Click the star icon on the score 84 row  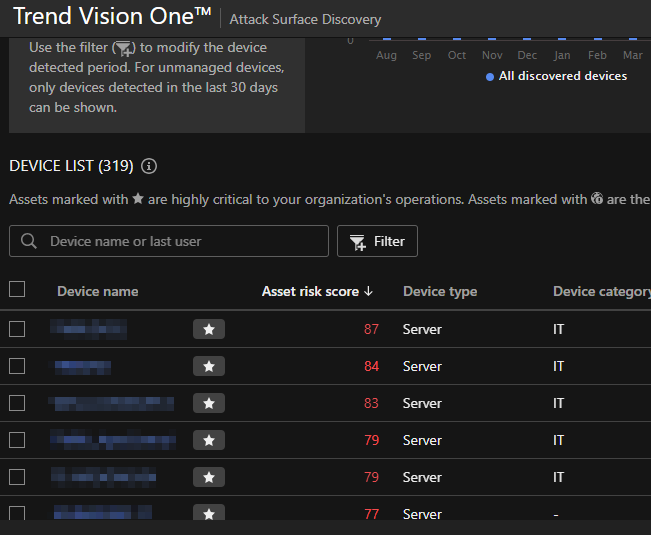pos(209,366)
